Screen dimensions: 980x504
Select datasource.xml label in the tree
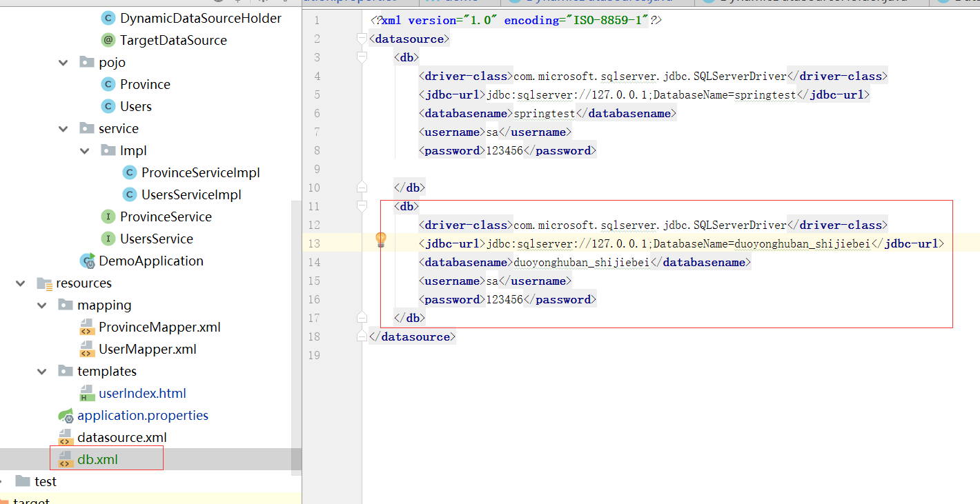[122, 437]
